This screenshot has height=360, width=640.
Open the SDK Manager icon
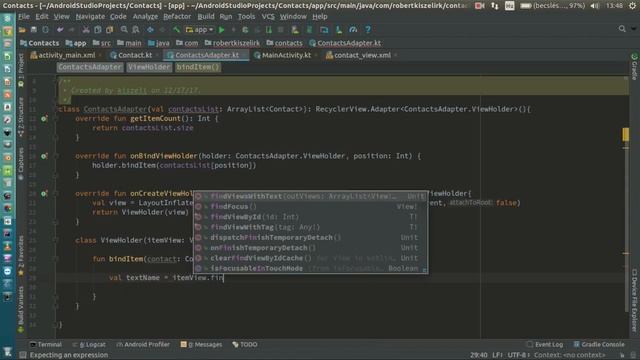pyautogui.click(x=339, y=30)
